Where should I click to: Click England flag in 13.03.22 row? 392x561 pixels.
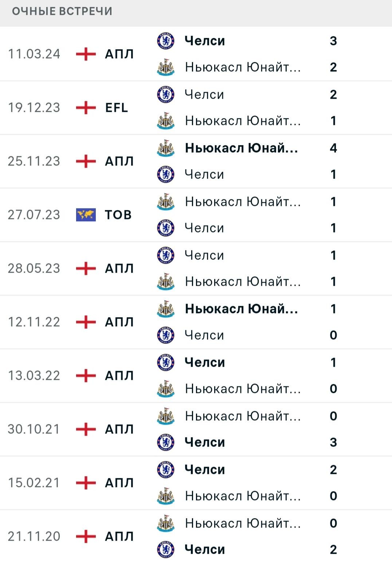click(86, 376)
